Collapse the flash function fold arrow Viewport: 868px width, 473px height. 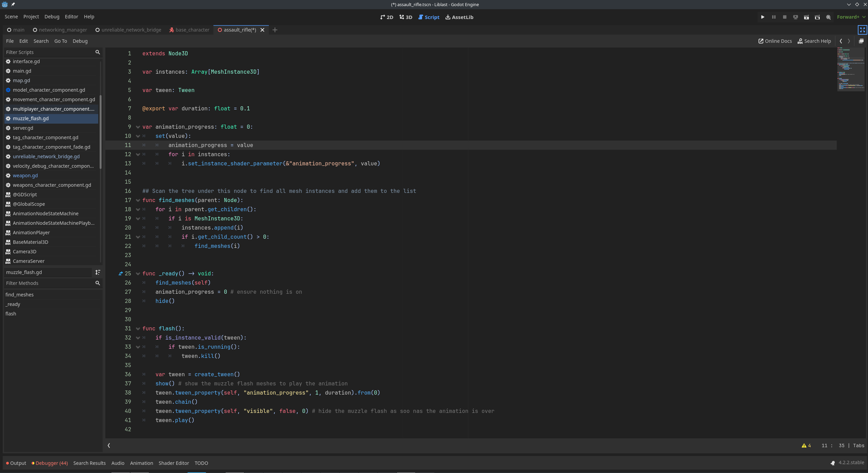[138, 329]
